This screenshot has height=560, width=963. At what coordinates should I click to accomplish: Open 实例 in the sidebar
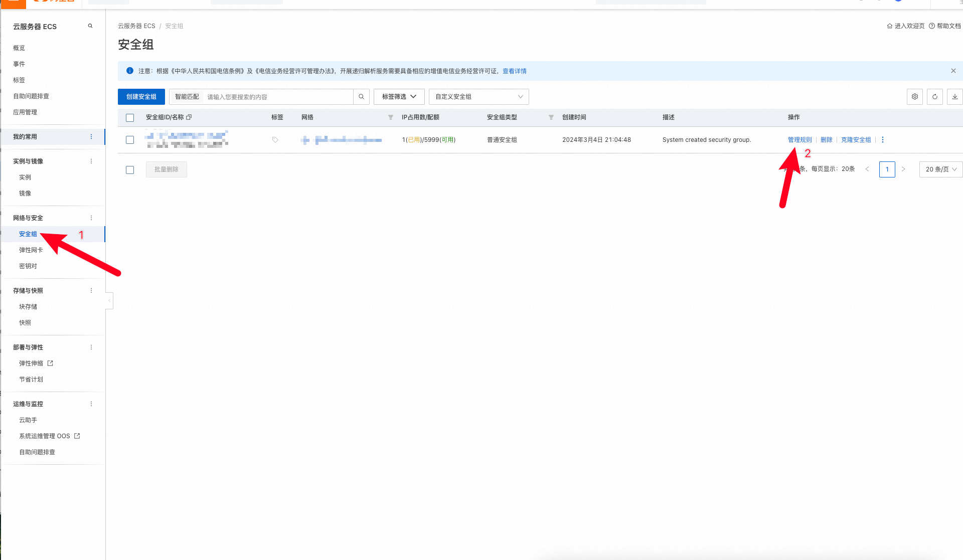pyautogui.click(x=25, y=177)
